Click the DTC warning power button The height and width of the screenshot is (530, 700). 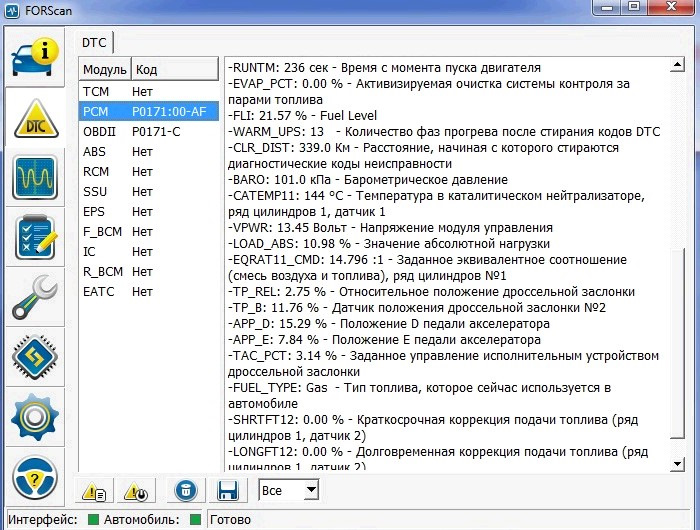[x=136, y=492]
